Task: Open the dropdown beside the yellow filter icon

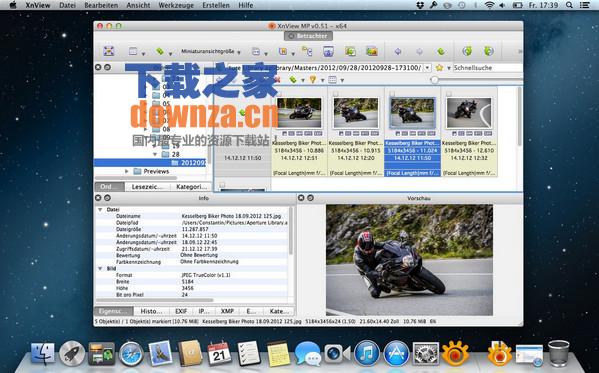Action: 322,80
